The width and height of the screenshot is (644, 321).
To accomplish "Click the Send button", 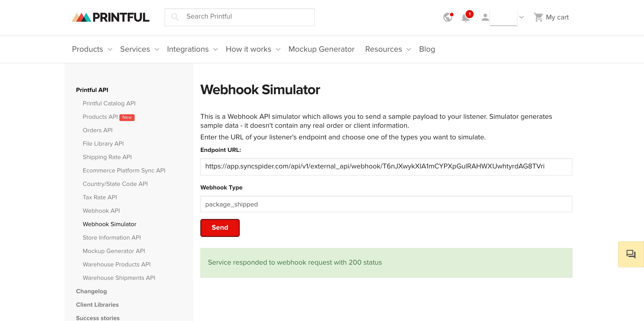I will (x=220, y=228).
